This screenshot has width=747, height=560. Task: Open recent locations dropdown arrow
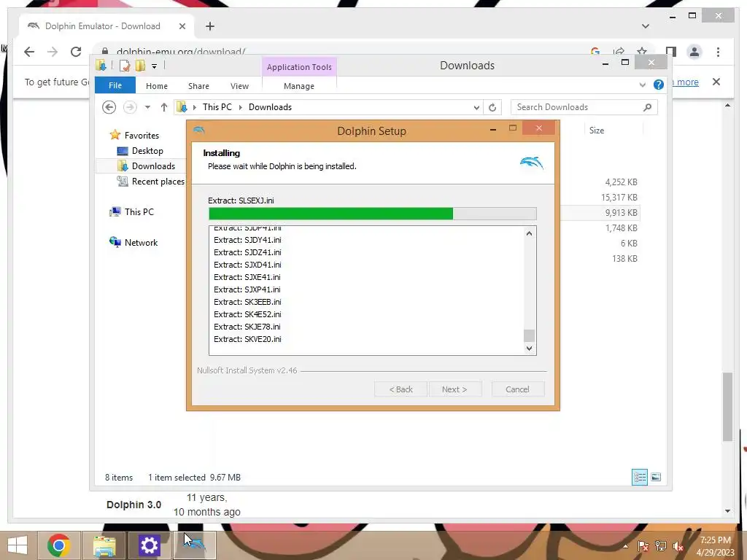[x=147, y=107]
